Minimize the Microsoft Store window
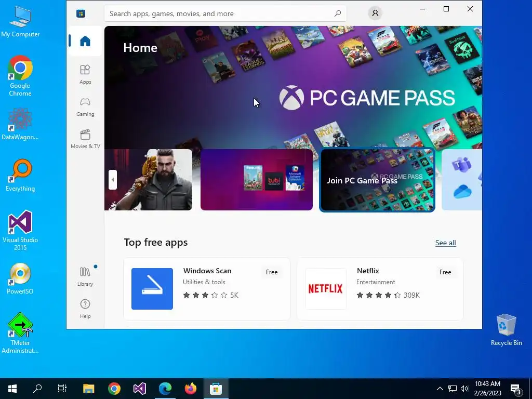This screenshot has width=532, height=399. (x=422, y=9)
